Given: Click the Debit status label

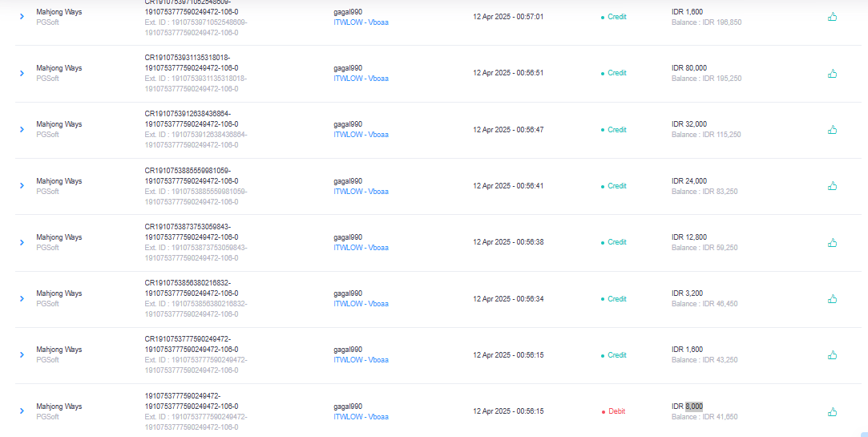Looking at the screenshot, I should point(616,411).
